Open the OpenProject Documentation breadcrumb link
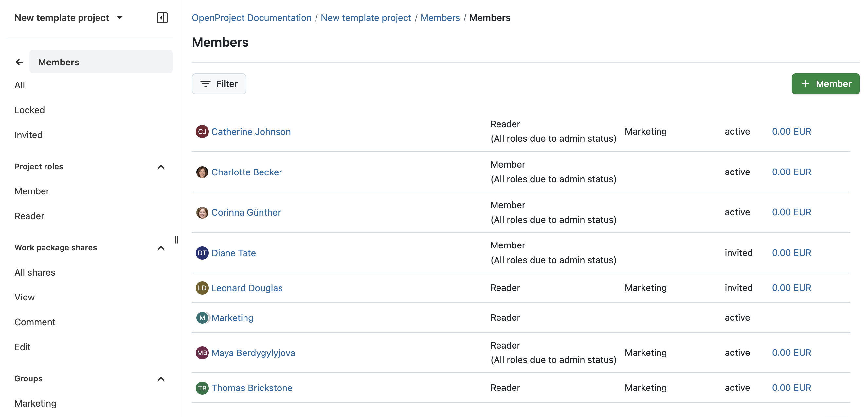 251,18
